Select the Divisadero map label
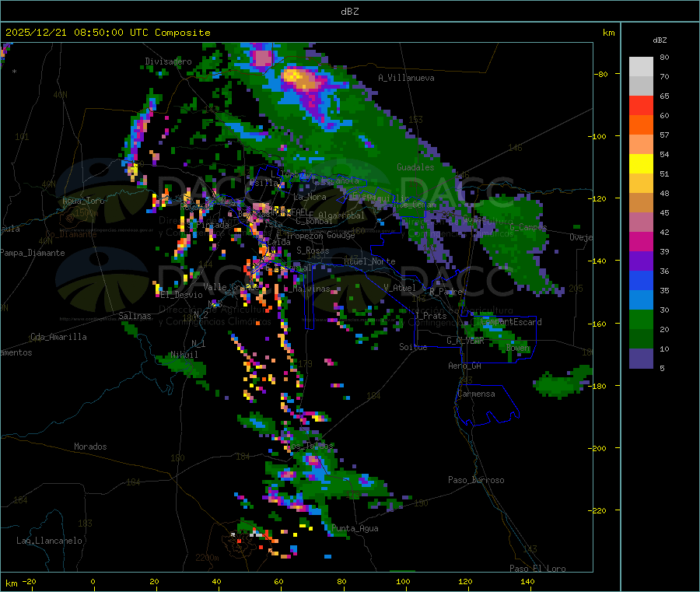 click(x=168, y=61)
